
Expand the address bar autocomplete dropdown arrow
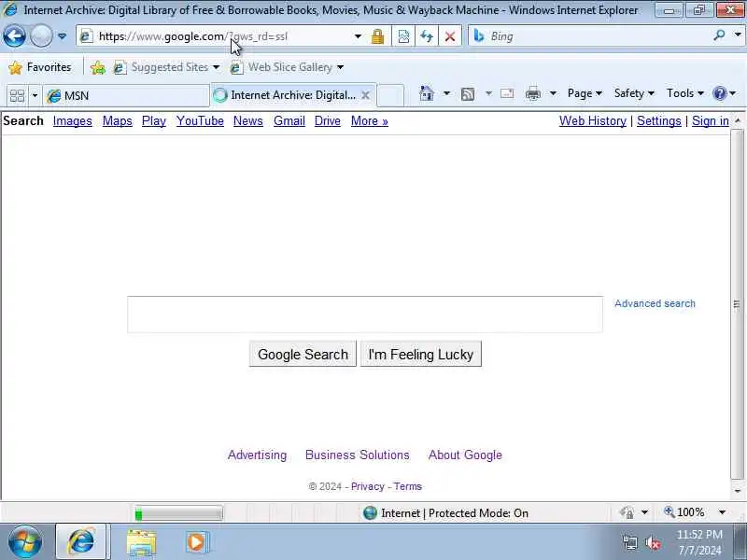point(358,36)
